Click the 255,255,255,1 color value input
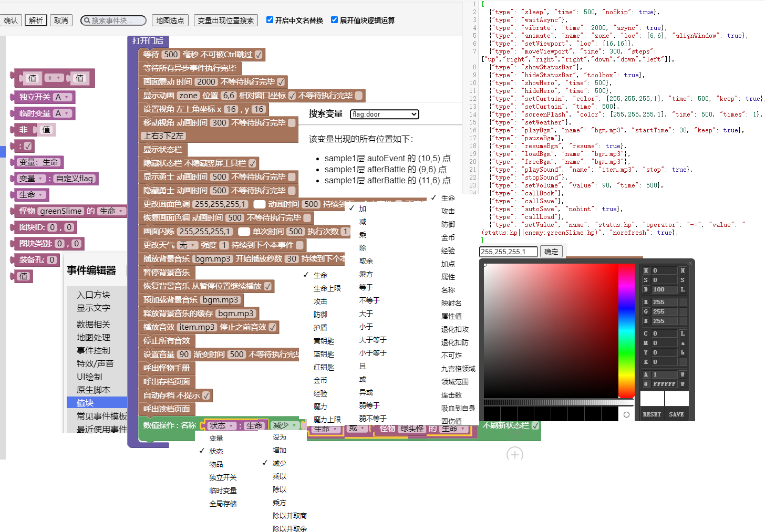Image resolution: width=765 pixels, height=532 pixels. point(508,252)
